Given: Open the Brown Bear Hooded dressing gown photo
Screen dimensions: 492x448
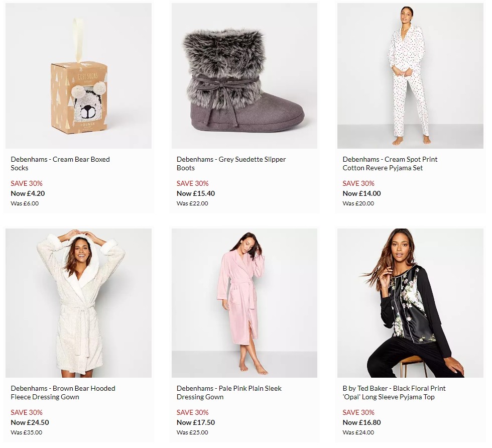Looking at the screenshot, I should point(78,301).
